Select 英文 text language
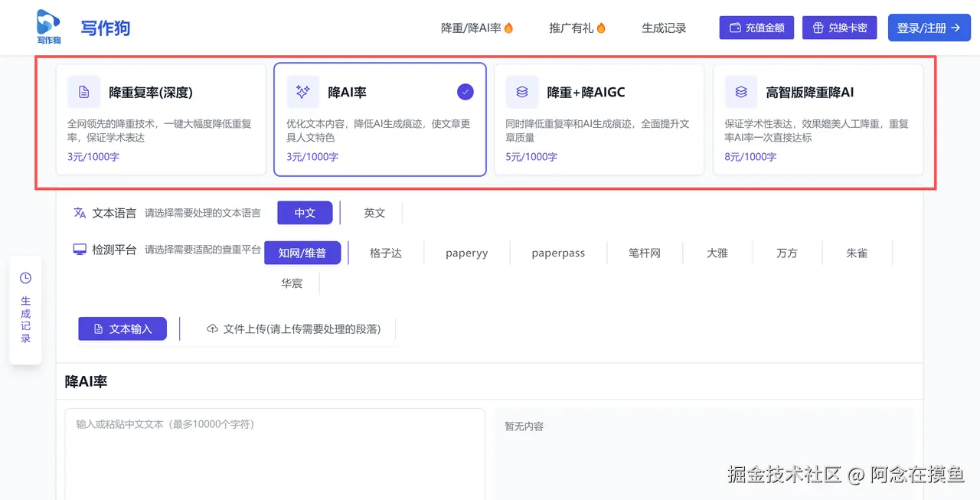The width and height of the screenshot is (980, 500). (x=374, y=213)
